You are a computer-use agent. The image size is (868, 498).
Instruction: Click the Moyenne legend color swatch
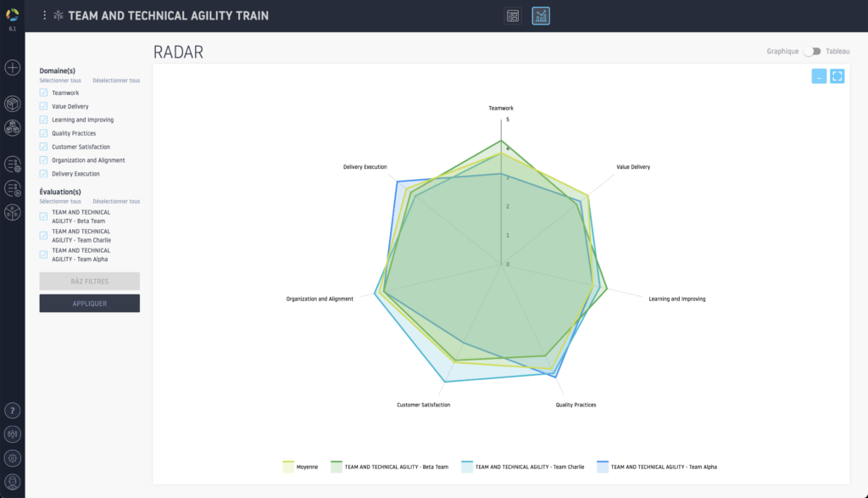click(288, 467)
